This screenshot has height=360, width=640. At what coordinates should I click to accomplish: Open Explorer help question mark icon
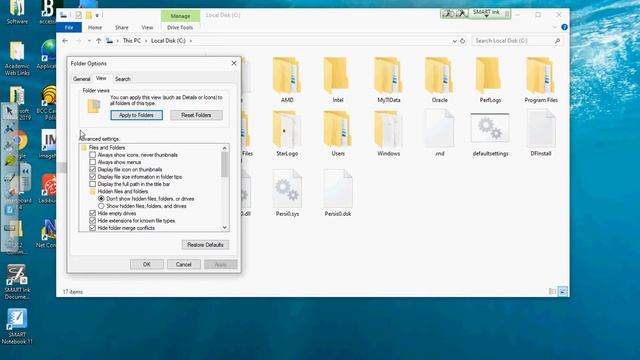pyautogui.click(x=564, y=27)
